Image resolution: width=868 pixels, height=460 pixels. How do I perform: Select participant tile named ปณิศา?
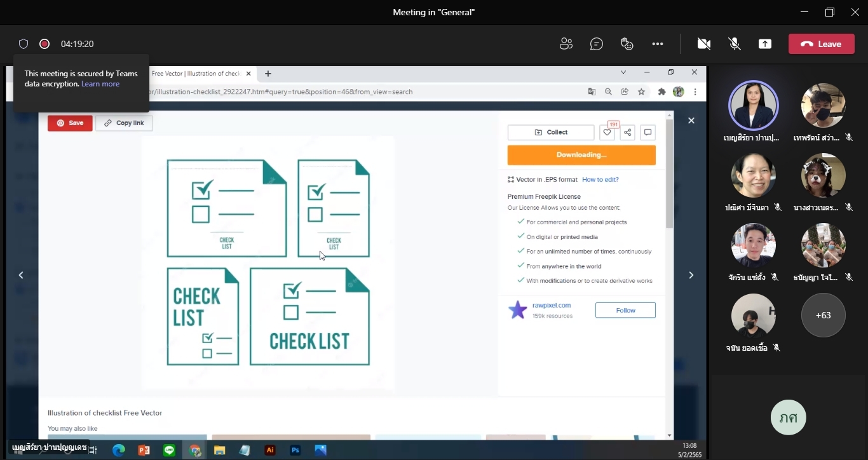click(x=753, y=175)
